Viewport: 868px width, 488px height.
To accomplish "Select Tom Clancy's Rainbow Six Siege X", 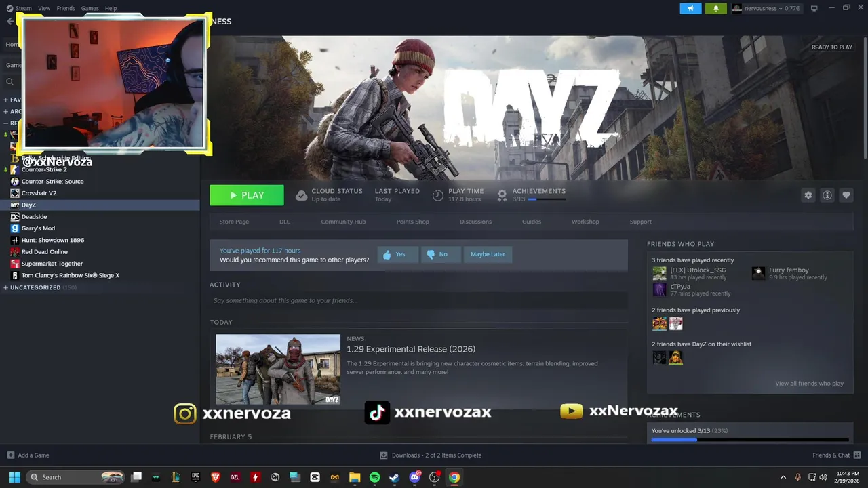I will 70,275.
